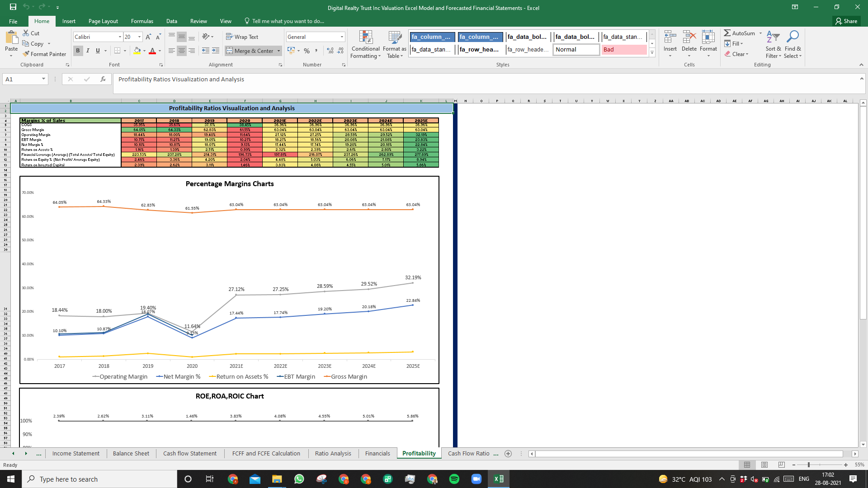Switch to the Page Layout ribbon tab

coord(103,21)
